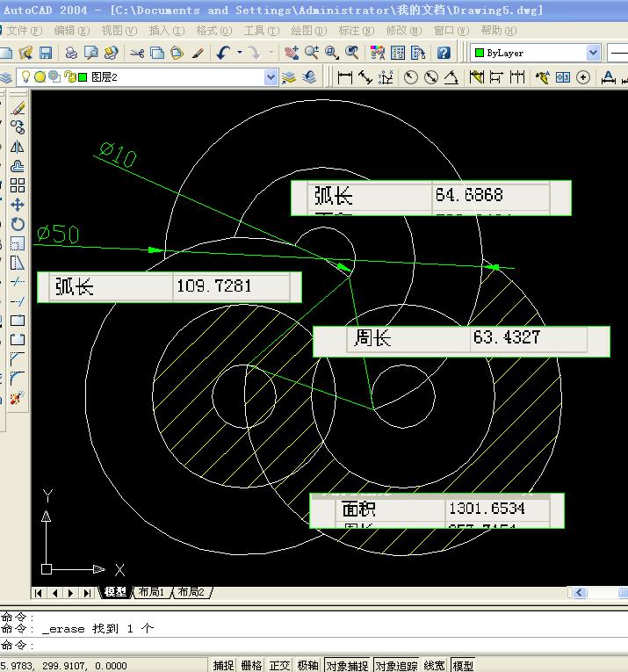The height and width of the screenshot is (672, 628).
Task: Open the 插入 menu
Action: pyautogui.click(x=166, y=31)
